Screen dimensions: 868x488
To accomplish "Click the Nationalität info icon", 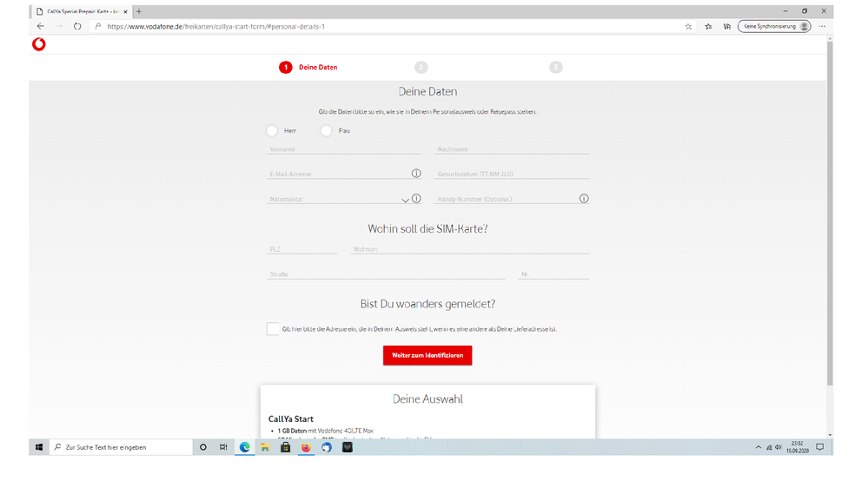I will tap(416, 199).
